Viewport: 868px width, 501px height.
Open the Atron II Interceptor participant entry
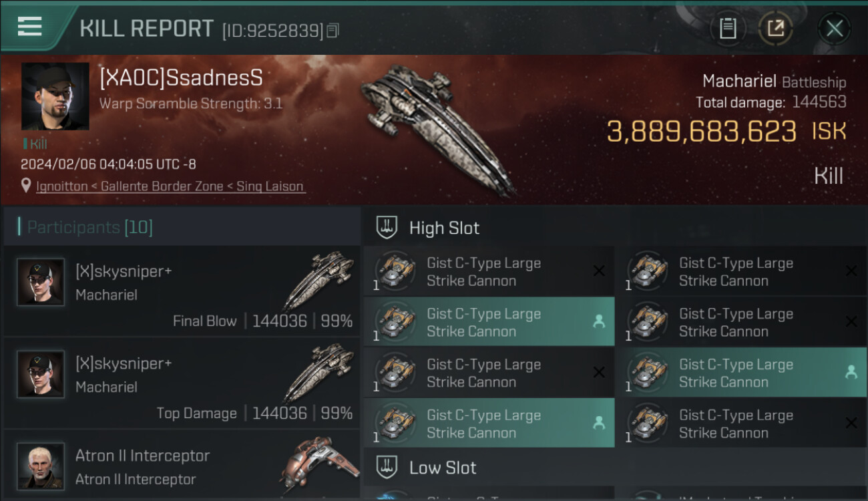tap(182, 465)
